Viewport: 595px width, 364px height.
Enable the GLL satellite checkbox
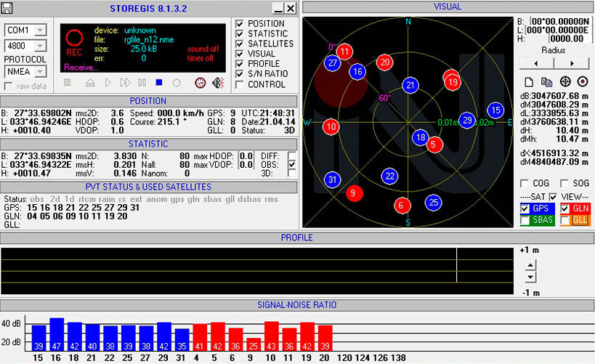point(564,220)
